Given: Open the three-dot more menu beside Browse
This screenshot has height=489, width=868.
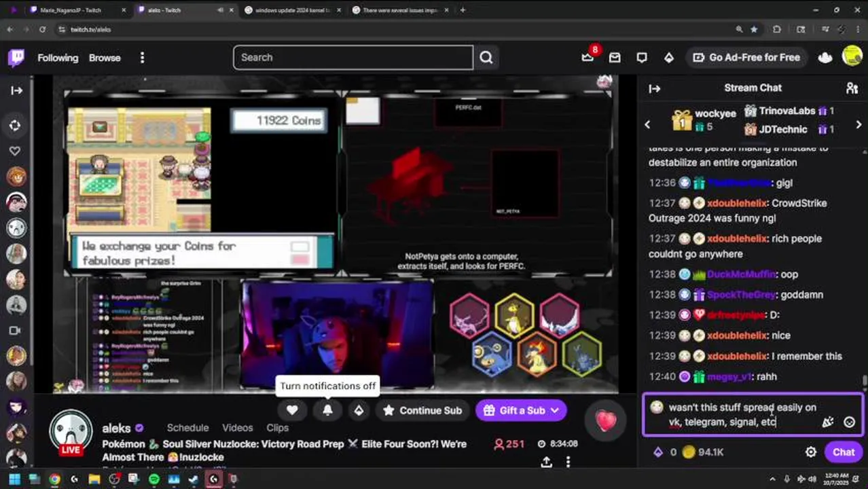Looking at the screenshot, I should (x=142, y=58).
